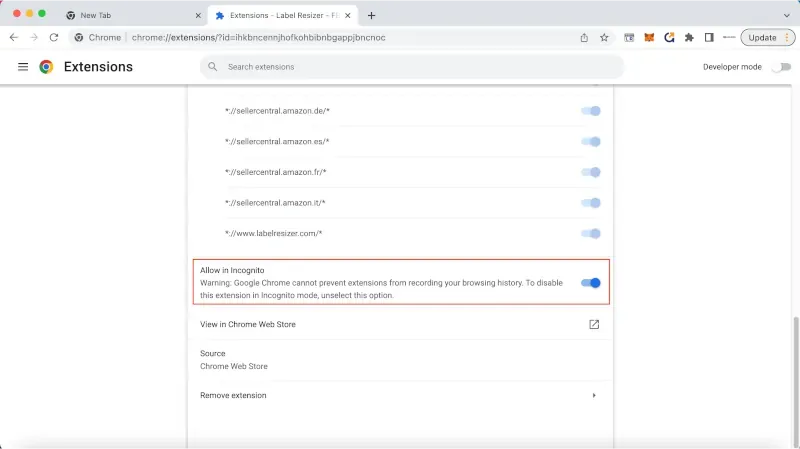Open the View in Chrome Web Store row
800x449 pixels.
400,325
